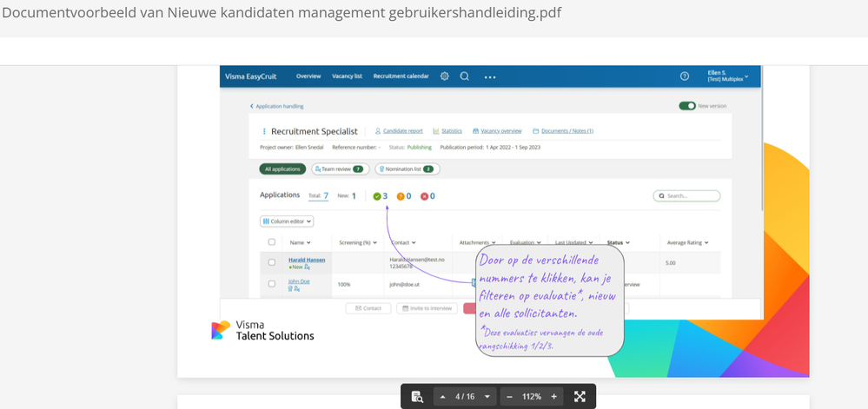
Task: Open the Ellen S. account dropdown
Action: [727, 76]
